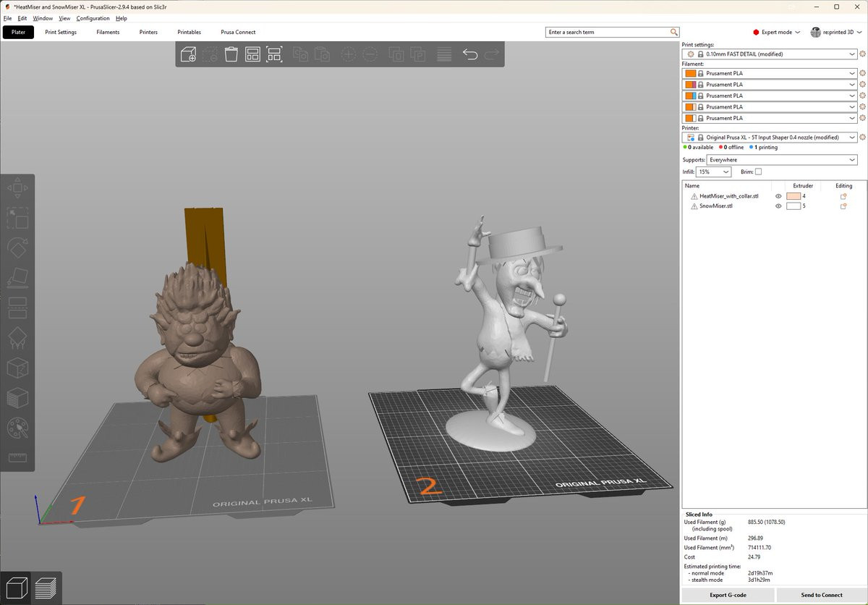
Task: Open the third filament dropdown with blue swatch
Action: pos(770,96)
